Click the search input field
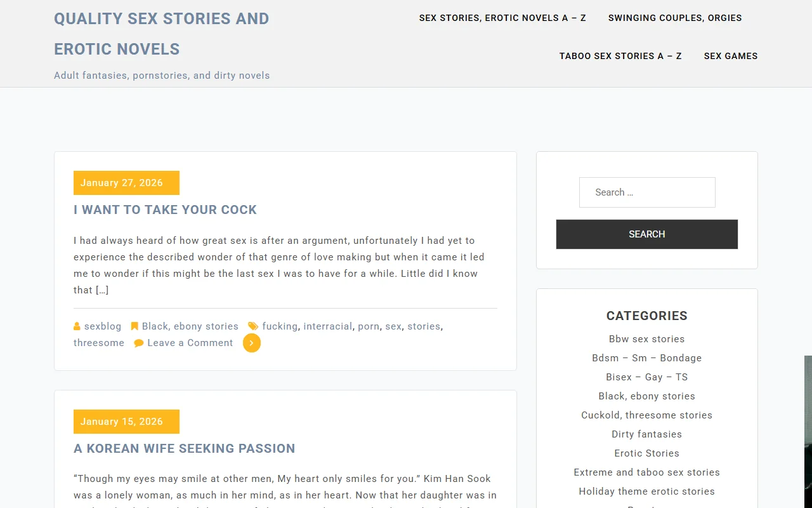This screenshot has width=812, height=508. click(646, 192)
